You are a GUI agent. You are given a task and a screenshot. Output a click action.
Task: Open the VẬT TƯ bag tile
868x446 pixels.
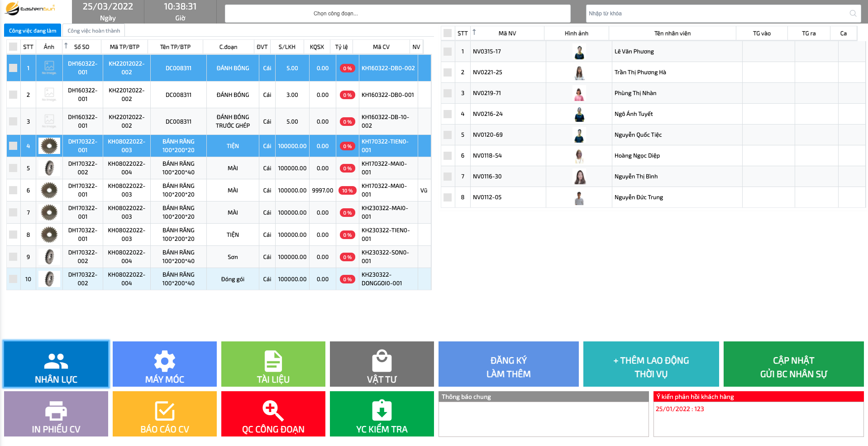(x=382, y=364)
